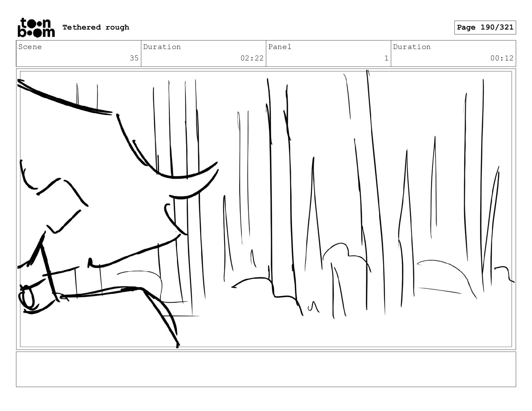Click the 'Page 190/321' page indicator

485,28
